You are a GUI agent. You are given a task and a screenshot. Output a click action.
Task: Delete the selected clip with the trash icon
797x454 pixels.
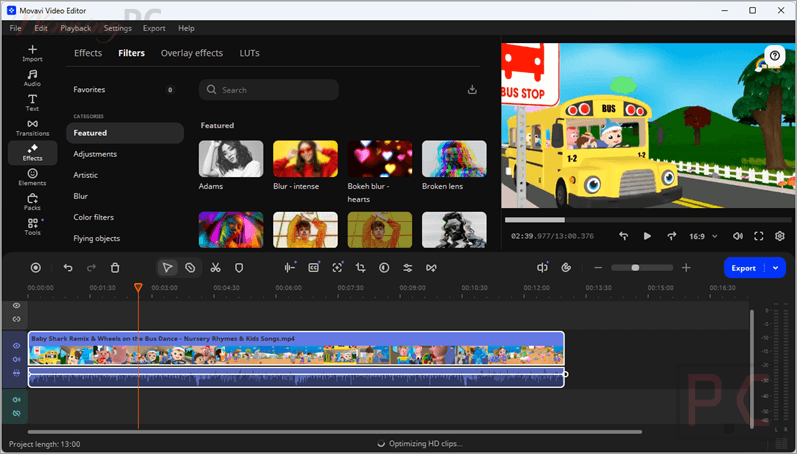(x=115, y=268)
